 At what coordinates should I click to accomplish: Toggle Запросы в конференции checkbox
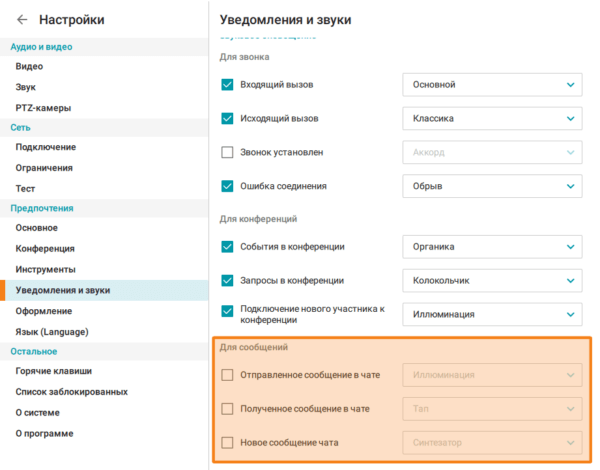[227, 281]
